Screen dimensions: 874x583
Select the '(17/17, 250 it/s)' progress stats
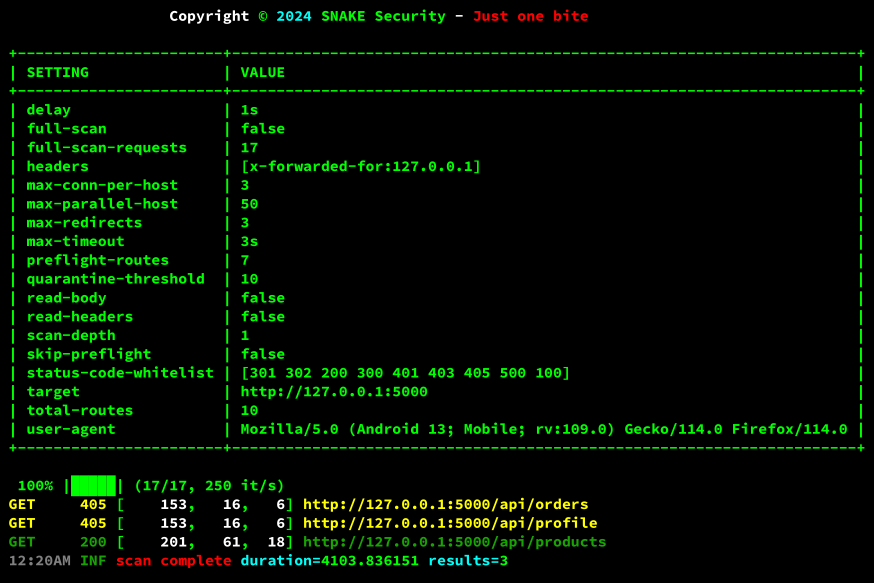pyautogui.click(x=209, y=485)
